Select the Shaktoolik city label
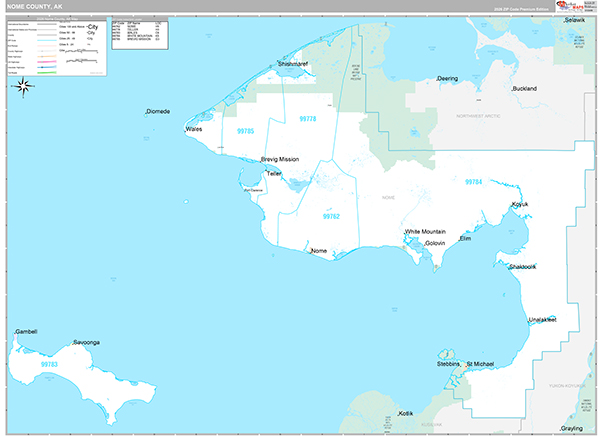The height and width of the screenshot is (436, 600). pyautogui.click(x=522, y=267)
